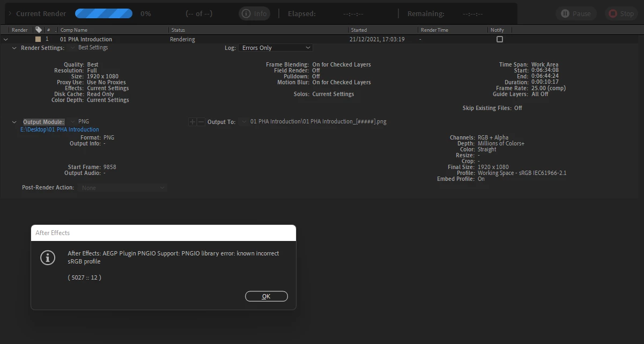The image size is (644, 344).
Task: Click the Profile value Working Space - sRGB IEC61966-2.1
Action: pos(522,173)
